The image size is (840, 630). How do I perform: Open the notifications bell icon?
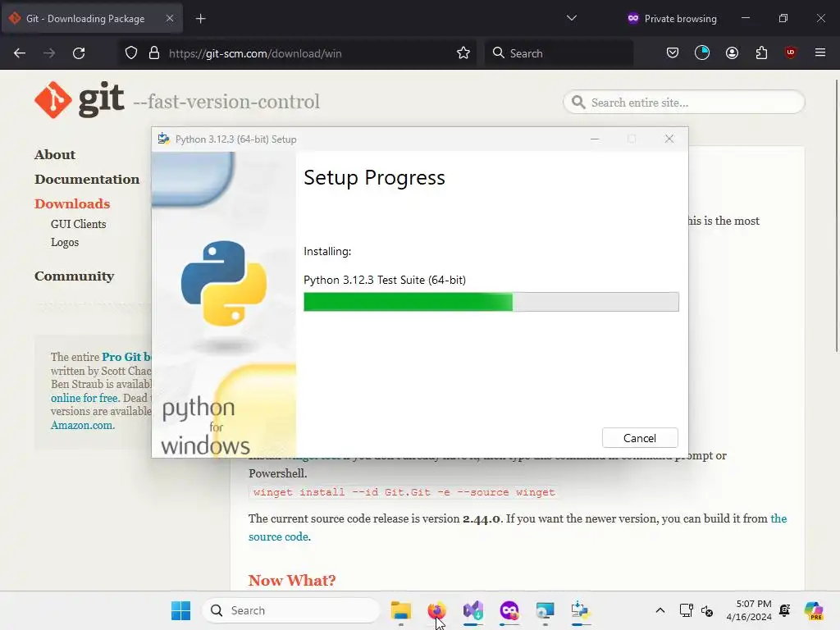(785, 610)
